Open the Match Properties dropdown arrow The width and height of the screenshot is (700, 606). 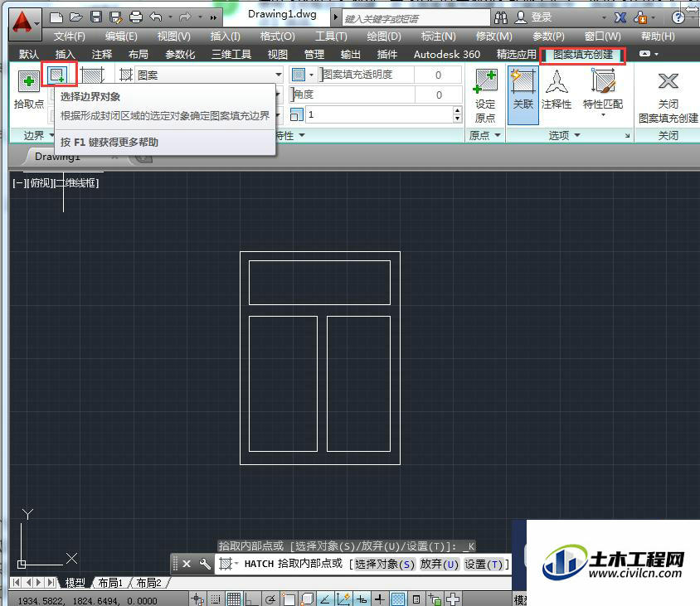click(x=603, y=115)
